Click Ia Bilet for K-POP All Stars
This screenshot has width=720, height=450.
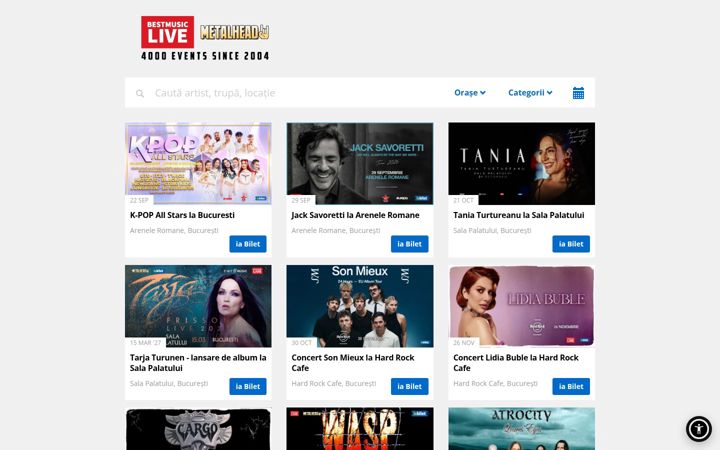(x=248, y=244)
